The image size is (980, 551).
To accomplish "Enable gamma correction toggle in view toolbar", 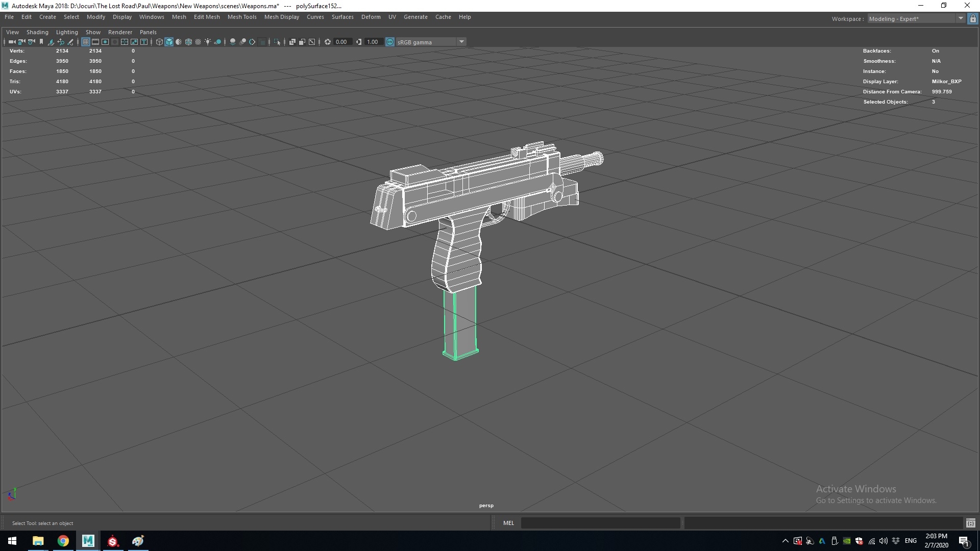I will (x=389, y=42).
